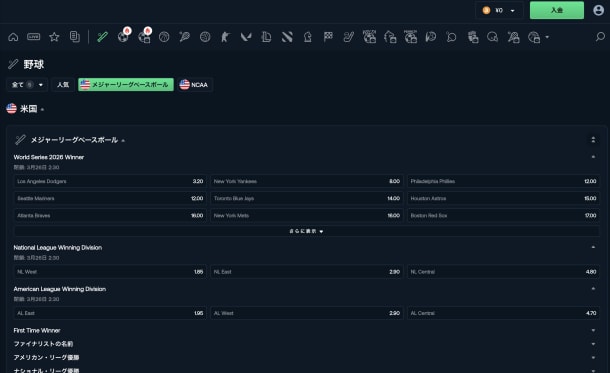Image resolution: width=610 pixels, height=373 pixels.
Task: Bet on Toronto Blue Jays at 14.00
Action: point(307,198)
